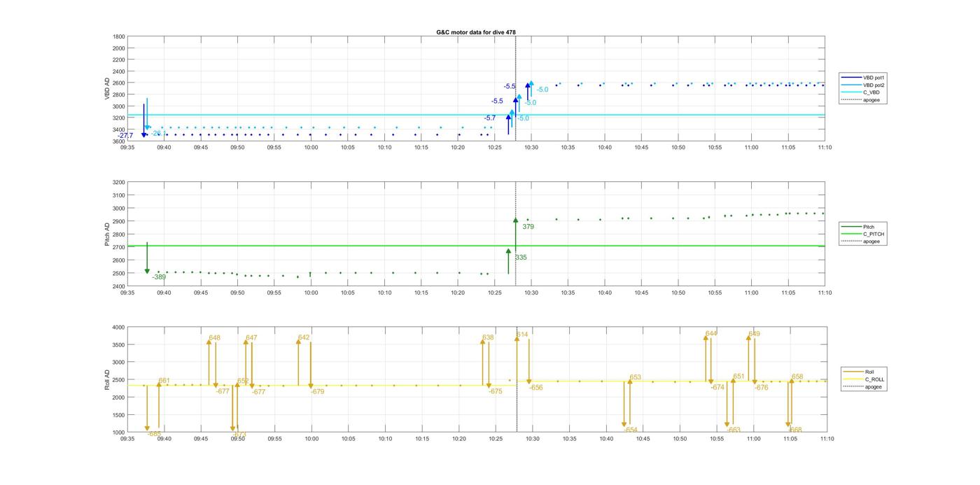Click the '648' roll annotation
Viewport: 980px width, 485px height.
click(x=214, y=338)
